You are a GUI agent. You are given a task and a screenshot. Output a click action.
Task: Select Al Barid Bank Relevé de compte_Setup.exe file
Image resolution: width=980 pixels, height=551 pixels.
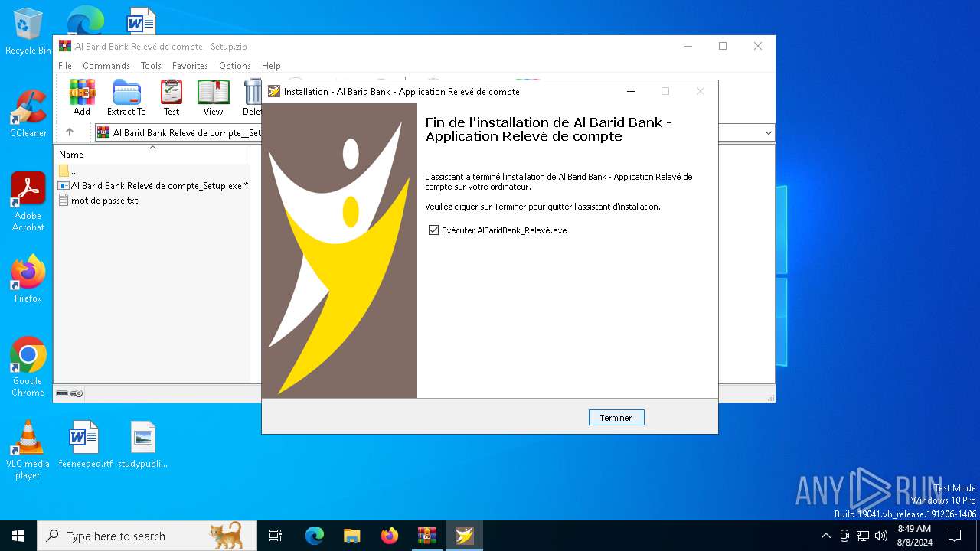tap(152, 185)
